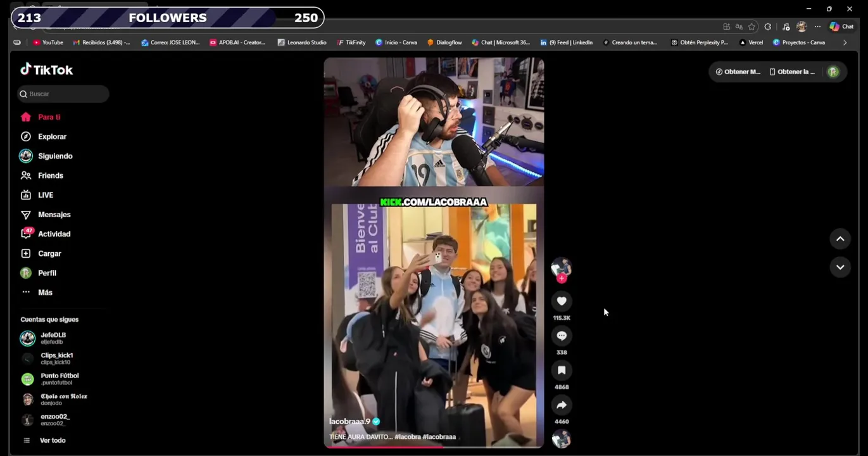The width and height of the screenshot is (868, 456).
Task: Open Creando un tema bookmark
Action: [x=630, y=42]
